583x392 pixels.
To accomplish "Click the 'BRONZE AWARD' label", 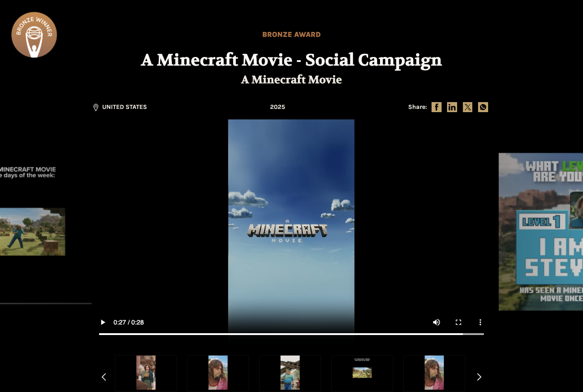I will point(291,35).
